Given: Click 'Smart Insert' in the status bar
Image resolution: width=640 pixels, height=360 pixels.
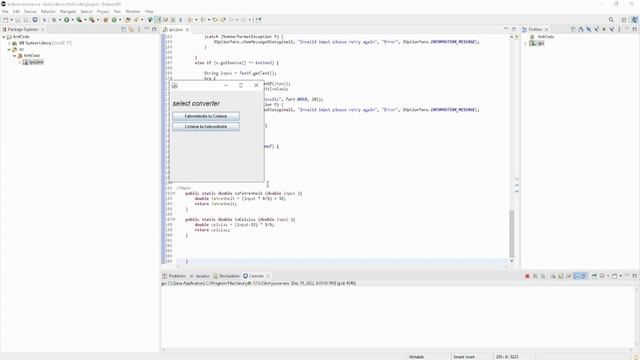Looking at the screenshot, I should [464, 357].
